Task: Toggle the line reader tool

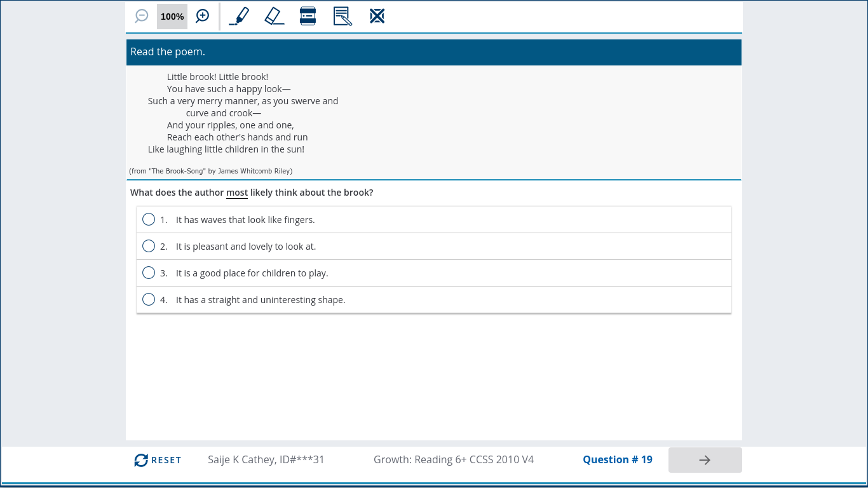Action: 308,16
